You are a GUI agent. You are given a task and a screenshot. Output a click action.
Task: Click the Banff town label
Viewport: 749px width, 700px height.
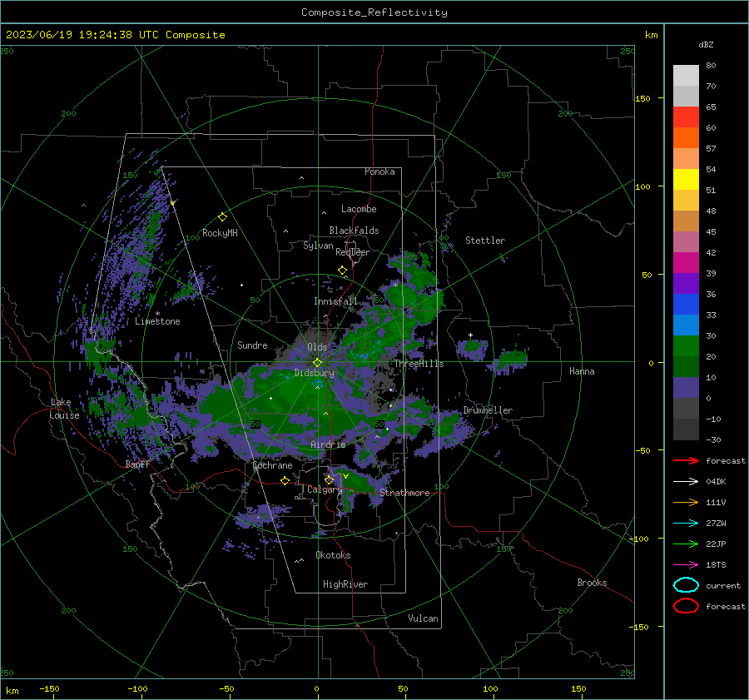click(137, 464)
